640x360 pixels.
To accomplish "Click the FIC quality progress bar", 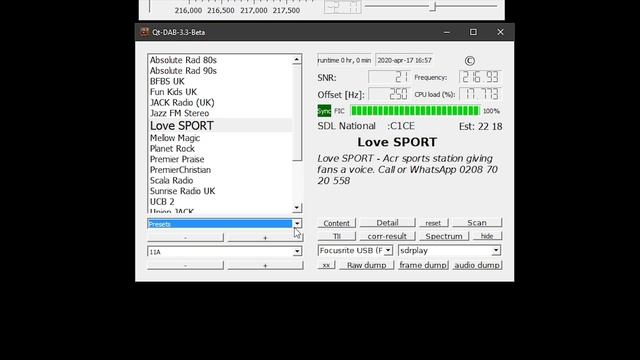I will point(415,111).
